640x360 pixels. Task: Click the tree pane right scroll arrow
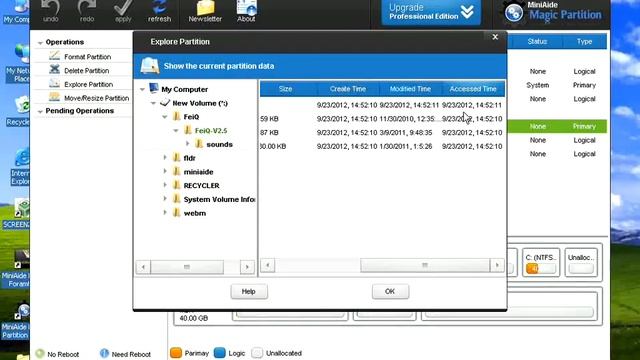click(x=247, y=267)
